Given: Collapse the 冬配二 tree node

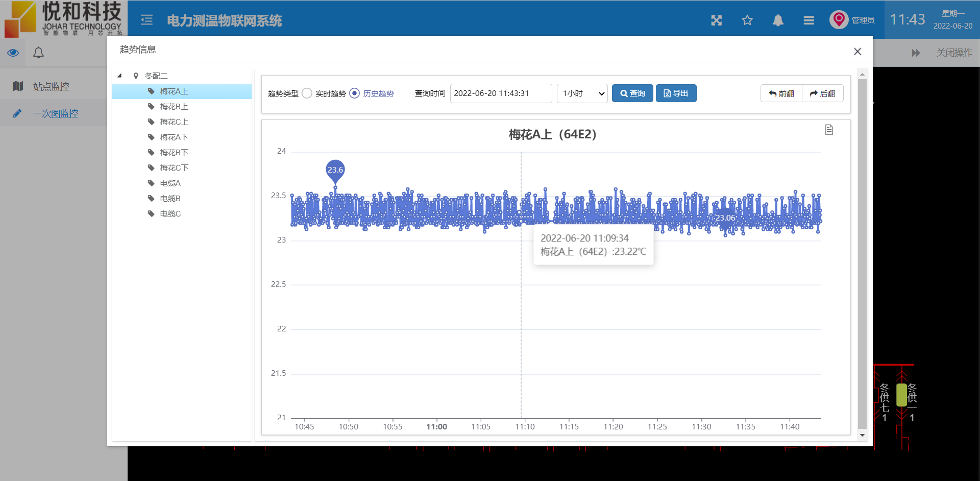Looking at the screenshot, I should pos(119,75).
